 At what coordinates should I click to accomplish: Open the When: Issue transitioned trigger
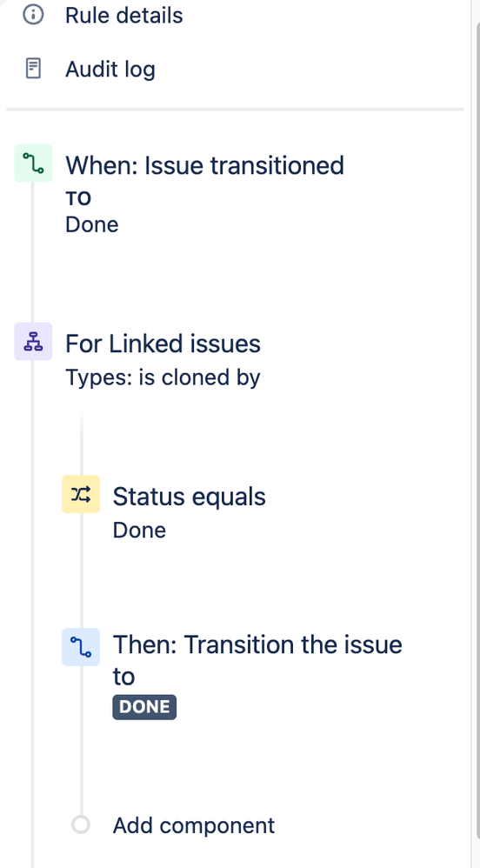tap(205, 165)
